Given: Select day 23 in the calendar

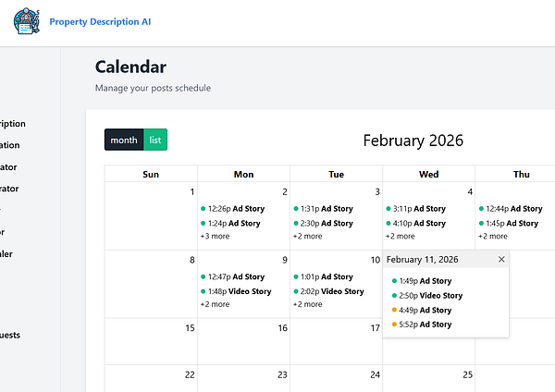Looking at the screenshot, I should click(x=282, y=374).
